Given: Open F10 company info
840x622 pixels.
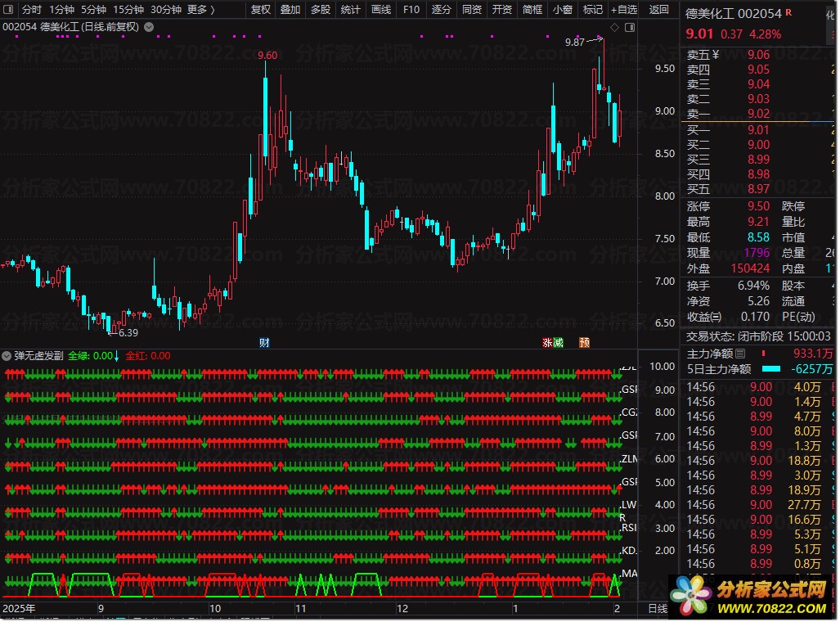Looking at the screenshot, I should [x=411, y=9].
